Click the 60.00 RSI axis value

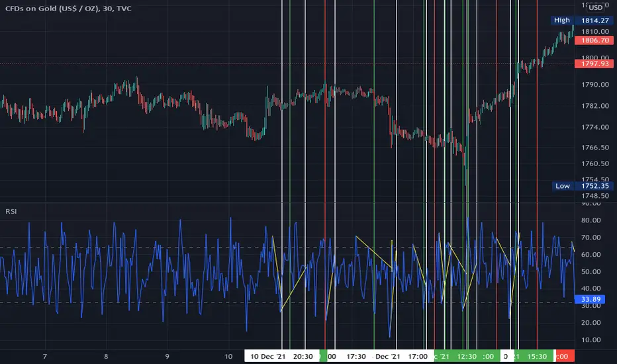click(x=591, y=255)
